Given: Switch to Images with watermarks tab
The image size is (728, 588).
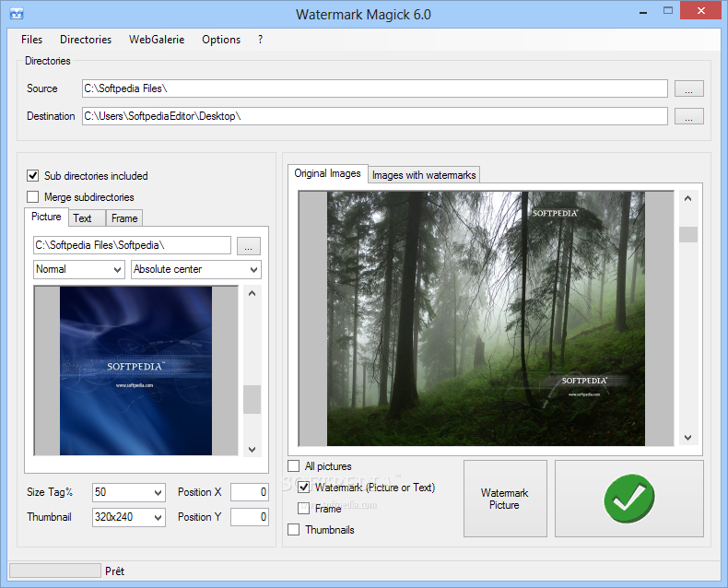Looking at the screenshot, I should click(424, 175).
